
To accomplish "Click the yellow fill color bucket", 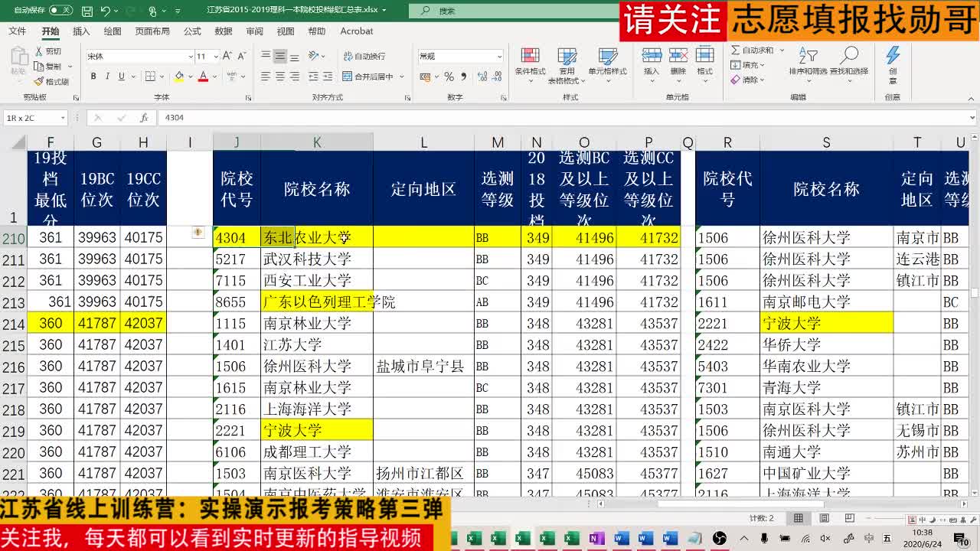I will 179,77.
